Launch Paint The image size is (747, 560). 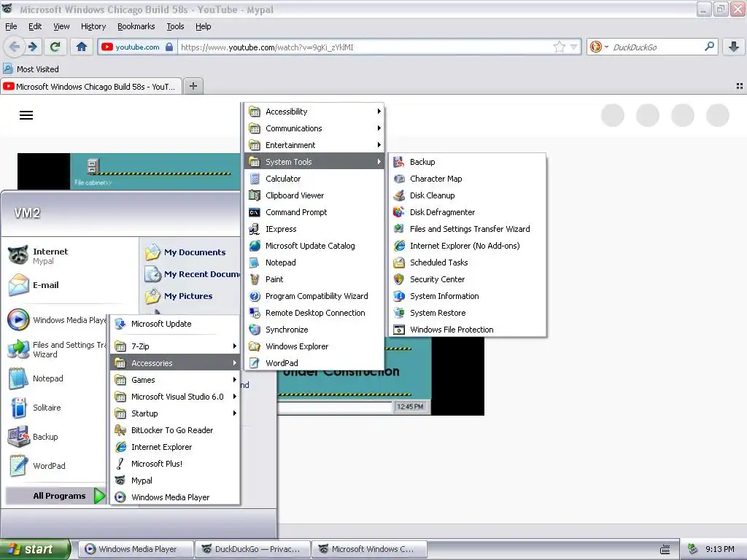point(314,279)
